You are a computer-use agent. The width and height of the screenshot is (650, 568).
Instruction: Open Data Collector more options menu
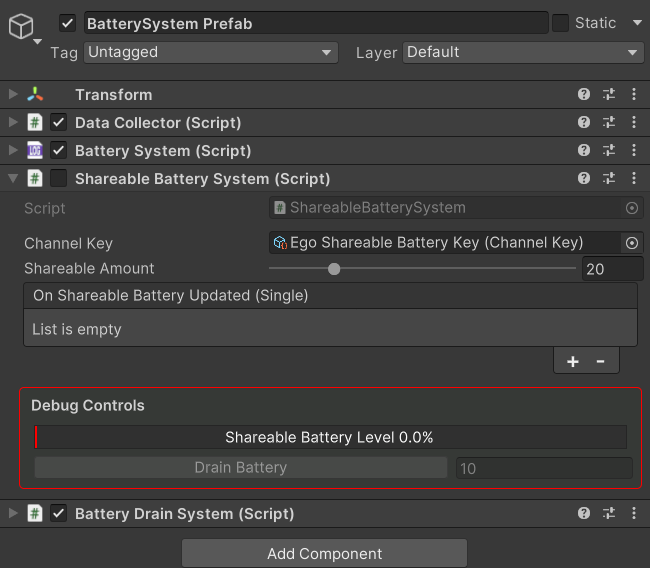[x=634, y=122]
